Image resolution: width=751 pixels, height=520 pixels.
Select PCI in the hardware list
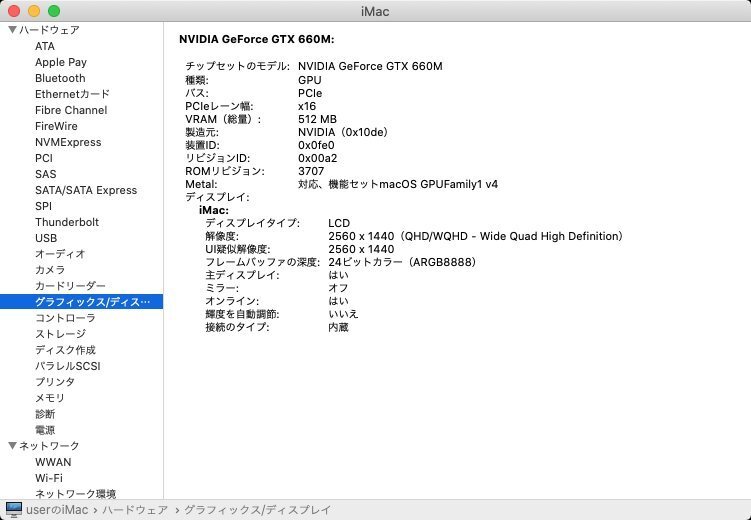[44, 158]
